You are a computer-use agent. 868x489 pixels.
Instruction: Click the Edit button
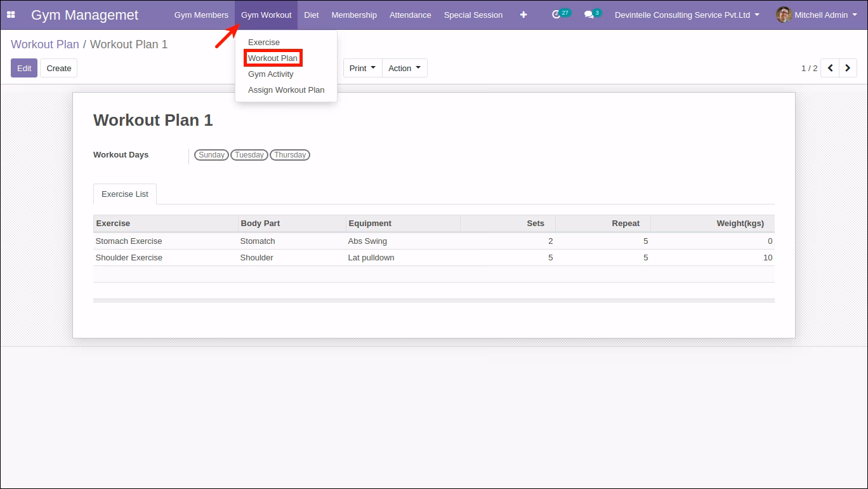pyautogui.click(x=24, y=68)
